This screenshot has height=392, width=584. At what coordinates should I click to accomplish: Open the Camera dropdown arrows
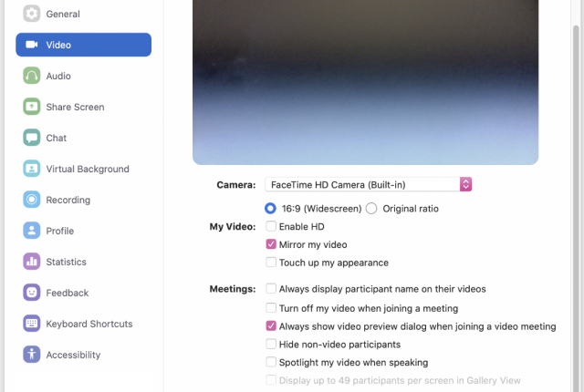(465, 184)
